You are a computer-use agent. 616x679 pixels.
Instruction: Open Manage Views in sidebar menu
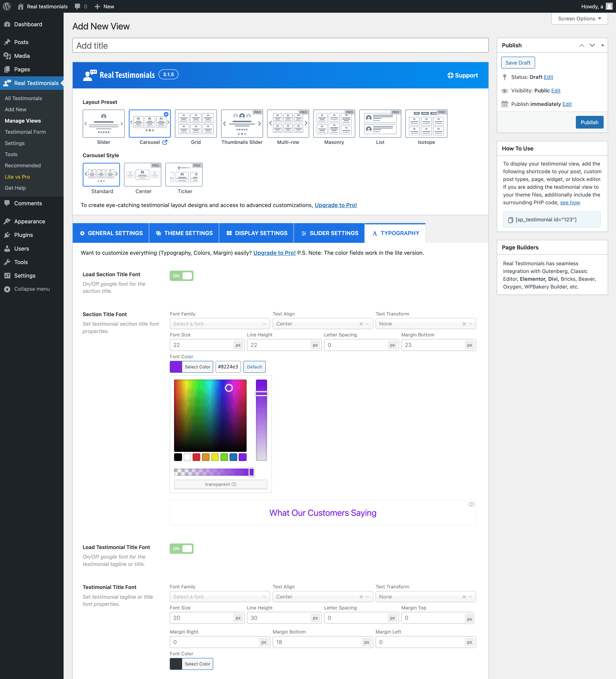click(23, 121)
